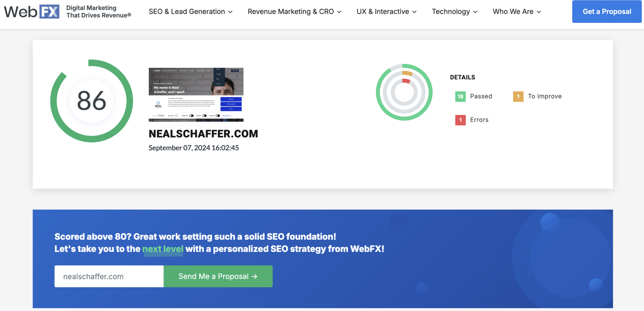Click the red Errors count badge
The height and width of the screenshot is (311, 644).
[x=460, y=120]
